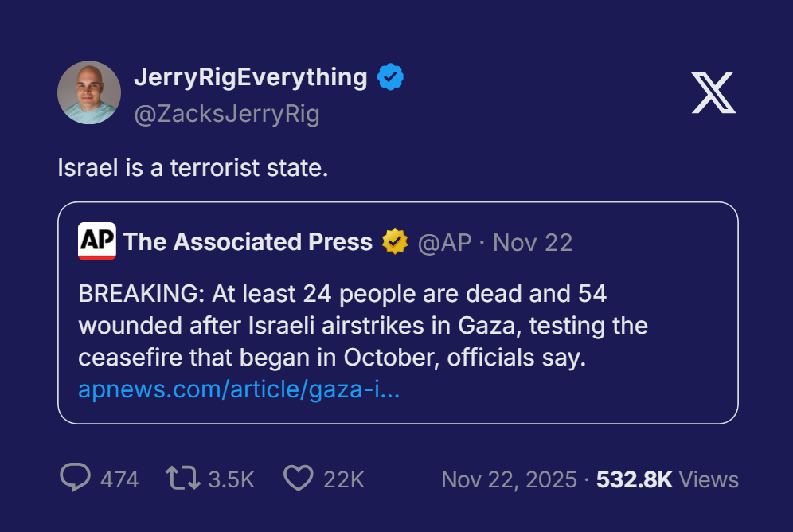Click the reply speech bubble icon

click(x=76, y=478)
